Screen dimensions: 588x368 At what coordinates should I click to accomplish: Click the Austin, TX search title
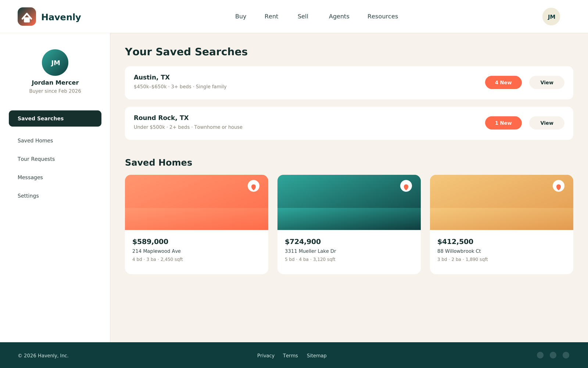pyautogui.click(x=152, y=77)
